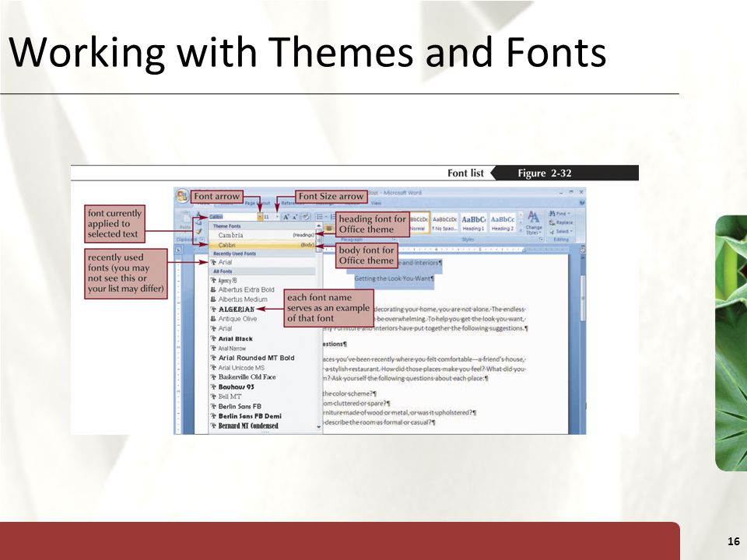Apply the Heading 1 style
This screenshot has height=560, width=747.
click(x=473, y=223)
